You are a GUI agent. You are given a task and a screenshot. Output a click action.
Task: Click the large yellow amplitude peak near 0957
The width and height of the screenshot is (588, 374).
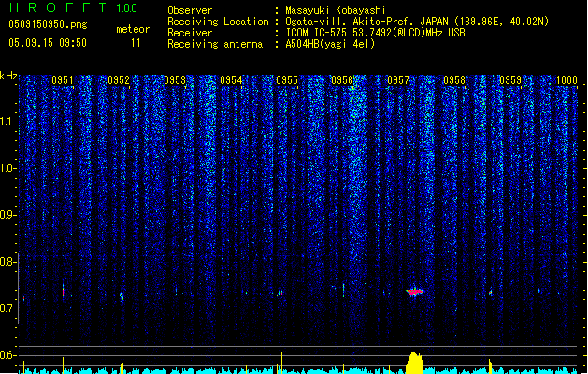point(414,363)
